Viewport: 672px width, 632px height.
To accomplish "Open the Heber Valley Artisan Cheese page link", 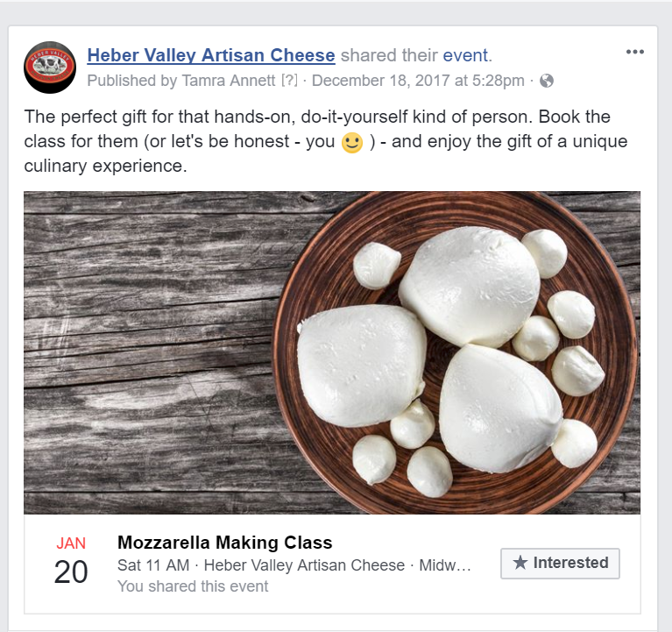I will point(211,55).
